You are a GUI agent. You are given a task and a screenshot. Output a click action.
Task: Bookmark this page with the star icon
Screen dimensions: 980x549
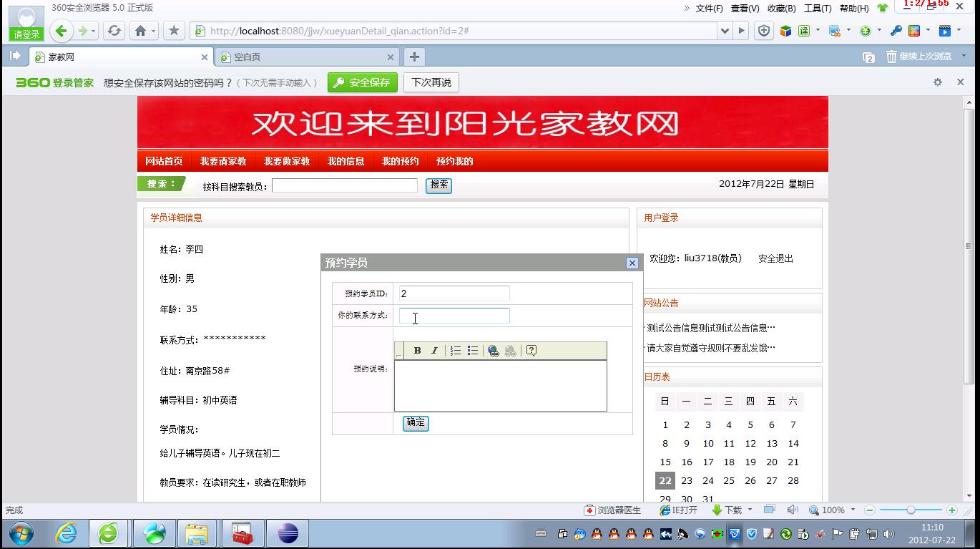tap(173, 31)
